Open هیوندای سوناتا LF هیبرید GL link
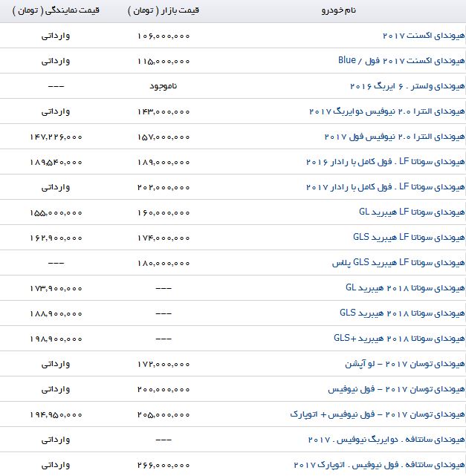Image resolution: width=466 pixels, height=476 pixels. (412, 212)
